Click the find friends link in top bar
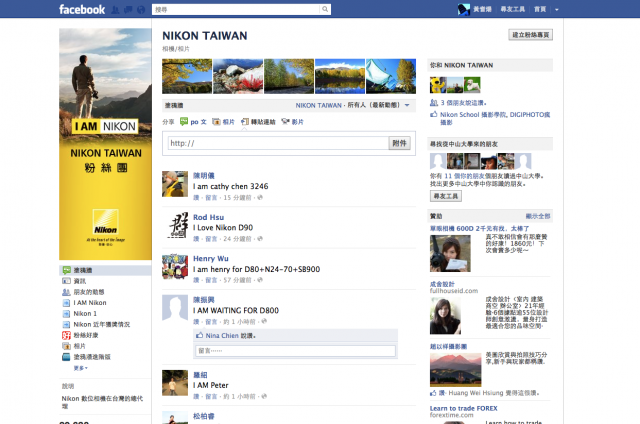The height and width of the screenshot is (424, 640). (x=513, y=9)
